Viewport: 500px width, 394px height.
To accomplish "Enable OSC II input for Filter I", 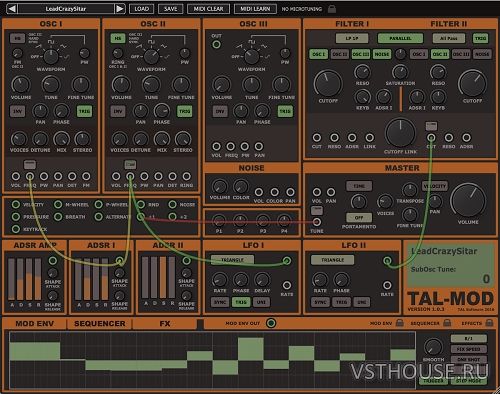I will [340, 54].
